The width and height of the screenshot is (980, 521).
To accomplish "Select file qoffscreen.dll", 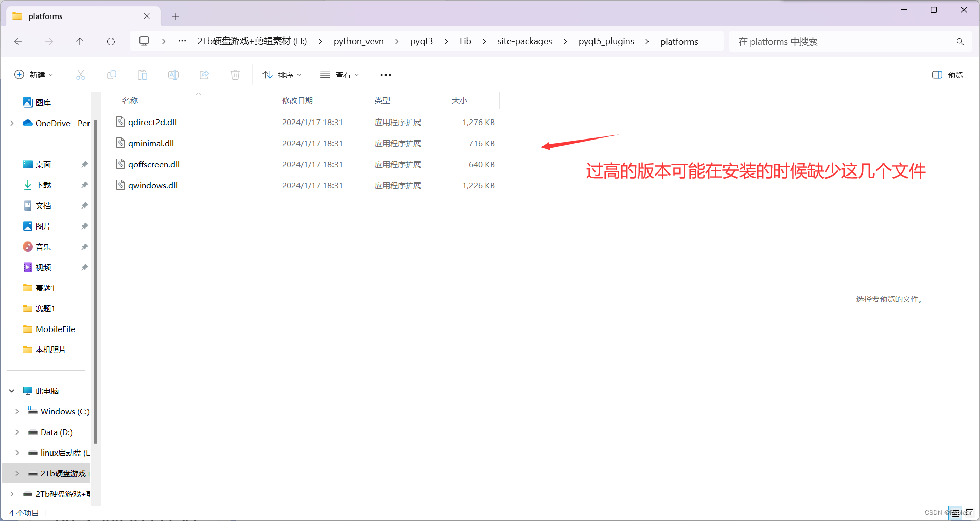I will pos(154,164).
